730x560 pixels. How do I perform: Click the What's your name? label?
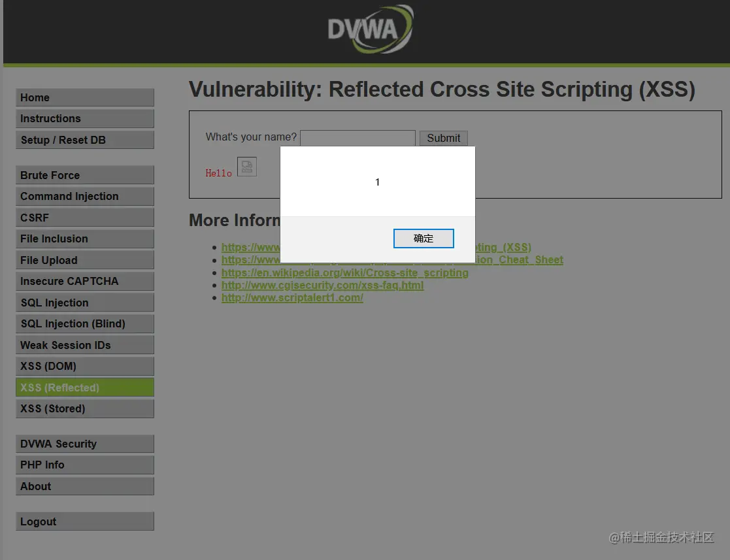coord(251,137)
